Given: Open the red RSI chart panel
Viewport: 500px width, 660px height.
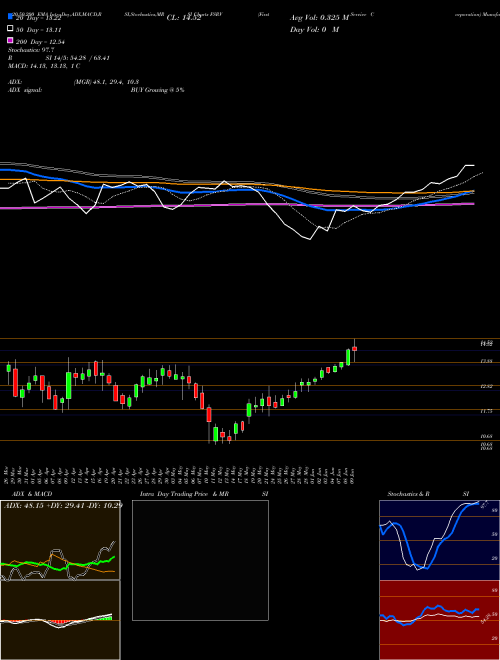Looking at the screenshot, I should point(439,620).
